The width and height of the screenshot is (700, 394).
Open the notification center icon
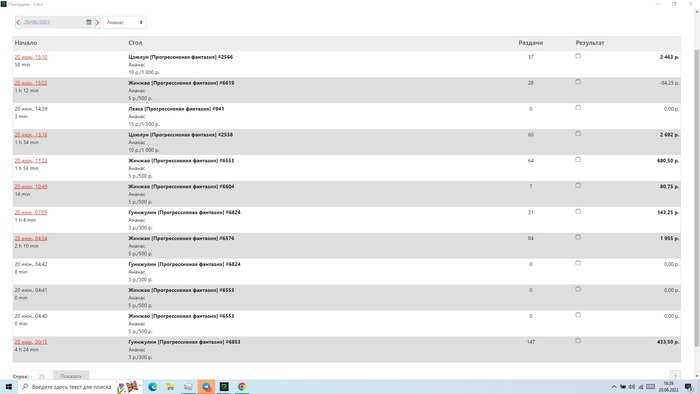click(689, 387)
